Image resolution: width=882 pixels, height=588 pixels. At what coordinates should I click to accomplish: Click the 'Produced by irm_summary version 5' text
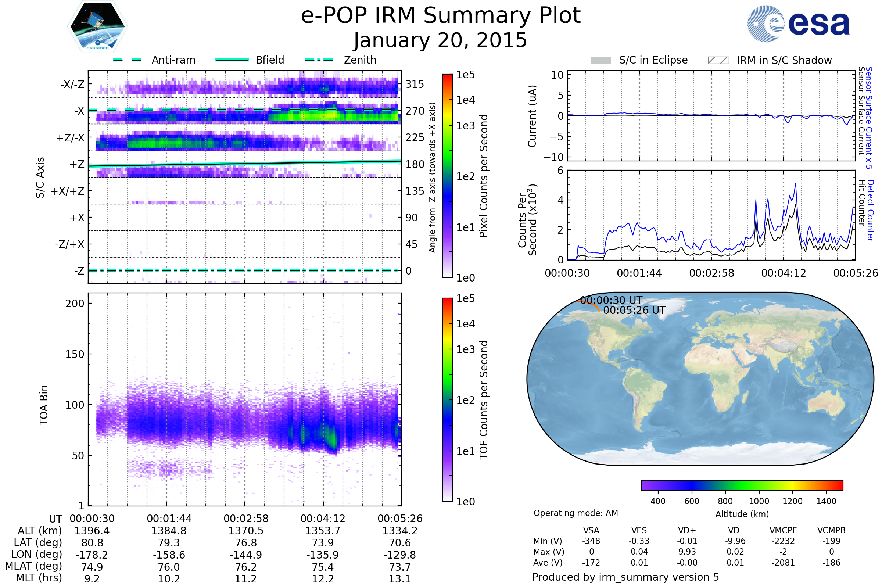pos(625,577)
